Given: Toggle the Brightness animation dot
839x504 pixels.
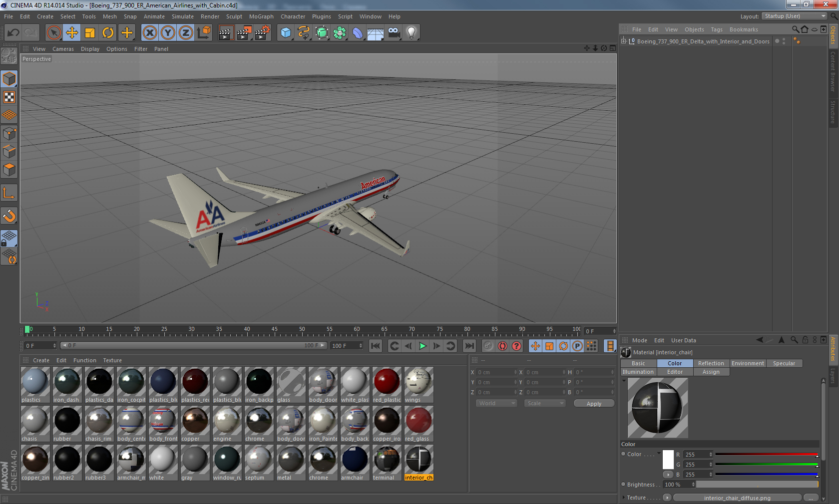Looking at the screenshot, I should [623, 484].
